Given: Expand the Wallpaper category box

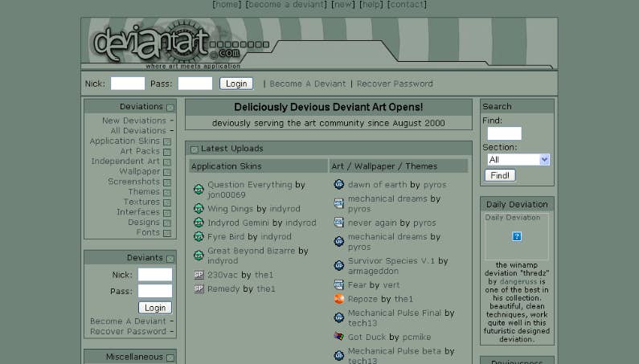Looking at the screenshot, I should click(167, 173).
